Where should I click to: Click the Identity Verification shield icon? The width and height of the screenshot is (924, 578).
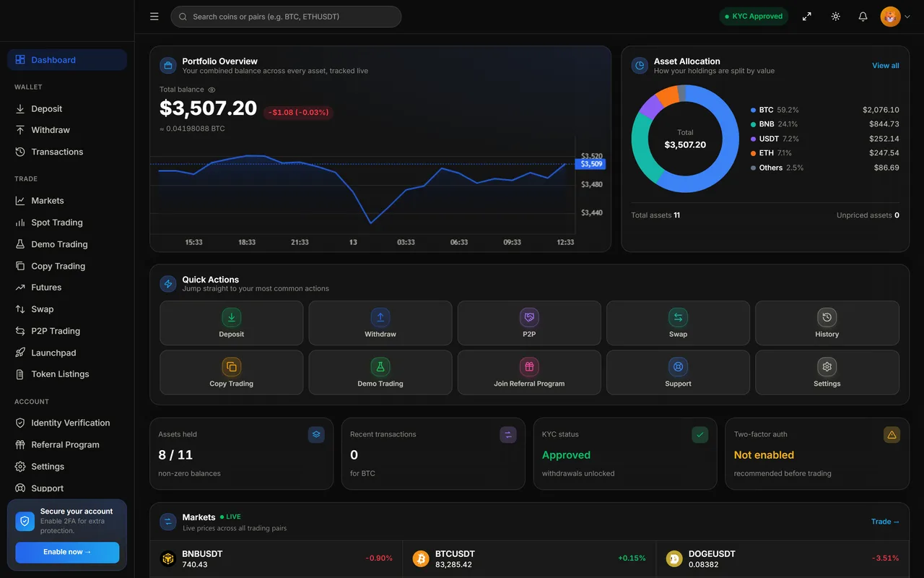tap(20, 423)
